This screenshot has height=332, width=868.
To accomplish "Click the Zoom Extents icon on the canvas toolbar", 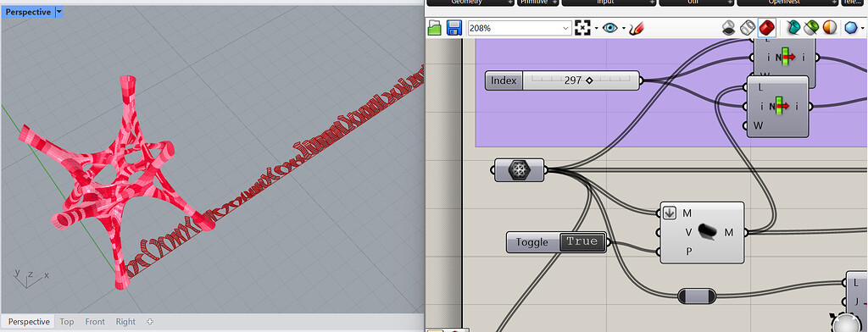I will click(x=582, y=28).
